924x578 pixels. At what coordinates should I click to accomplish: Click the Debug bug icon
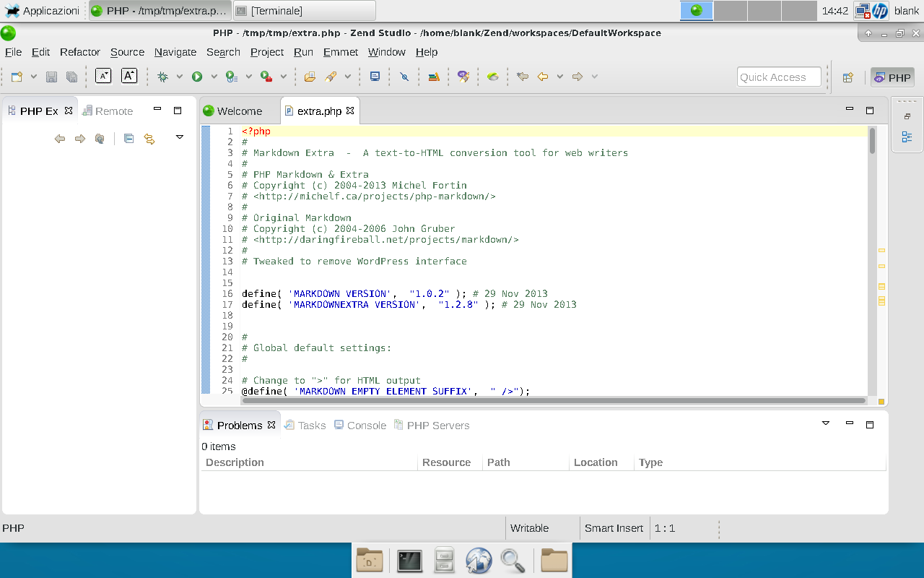pos(163,77)
